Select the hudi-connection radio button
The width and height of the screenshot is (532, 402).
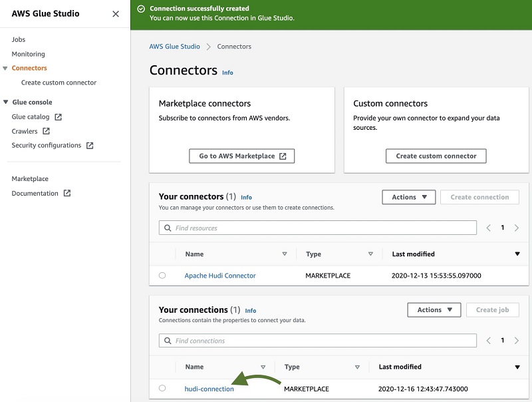(x=162, y=388)
